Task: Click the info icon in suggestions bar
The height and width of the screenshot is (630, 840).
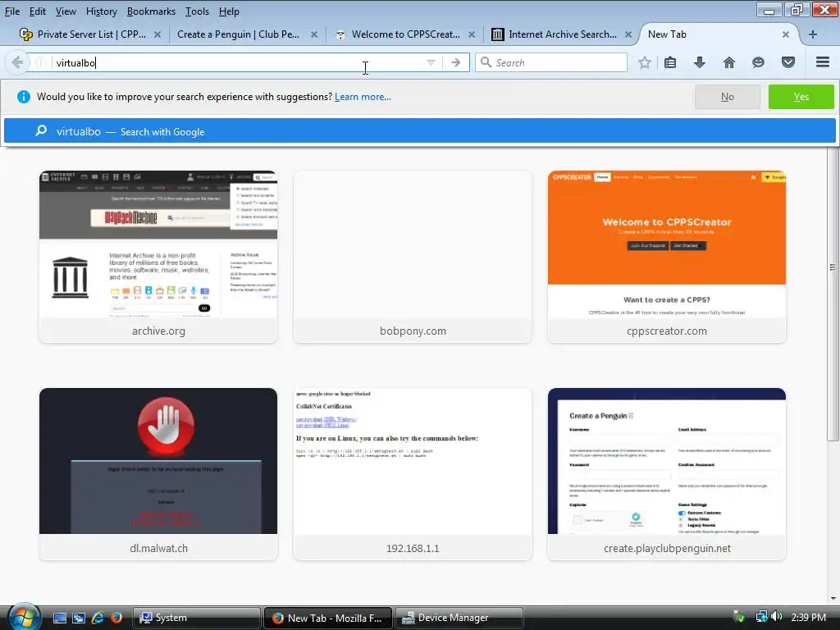Action: tap(24, 97)
